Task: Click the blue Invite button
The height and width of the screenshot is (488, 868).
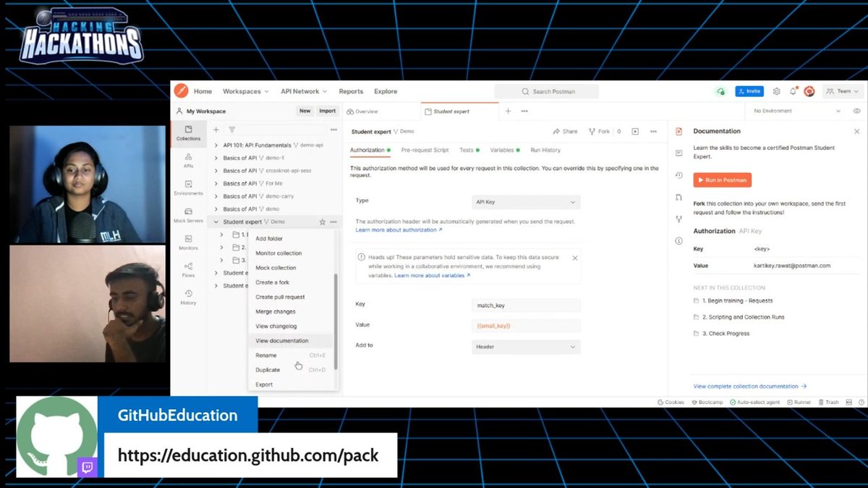Action: point(749,91)
